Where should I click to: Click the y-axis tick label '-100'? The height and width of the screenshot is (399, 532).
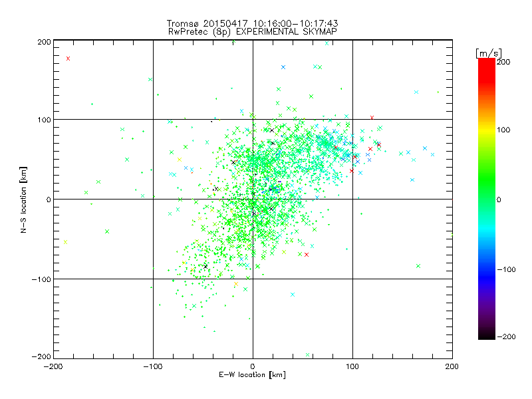(41, 279)
